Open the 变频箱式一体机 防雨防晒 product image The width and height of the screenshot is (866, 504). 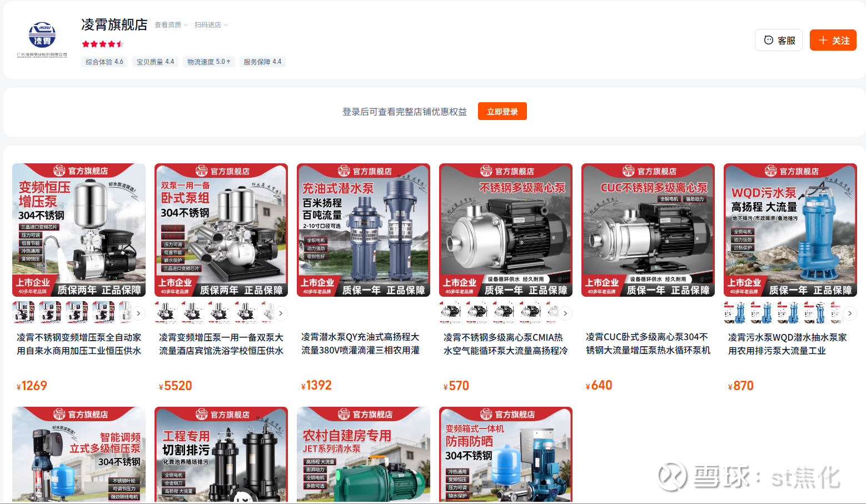point(506,454)
